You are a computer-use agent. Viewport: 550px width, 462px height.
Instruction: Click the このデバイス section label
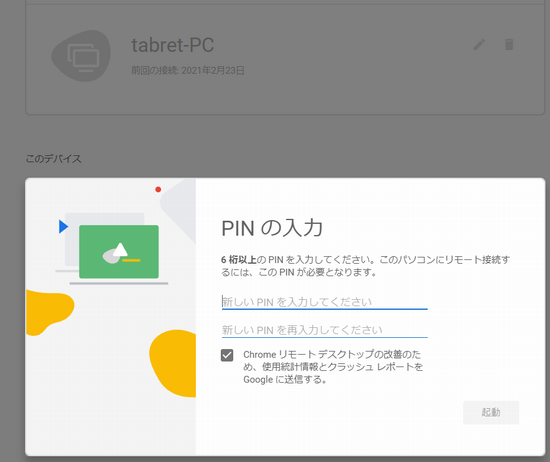[53, 159]
